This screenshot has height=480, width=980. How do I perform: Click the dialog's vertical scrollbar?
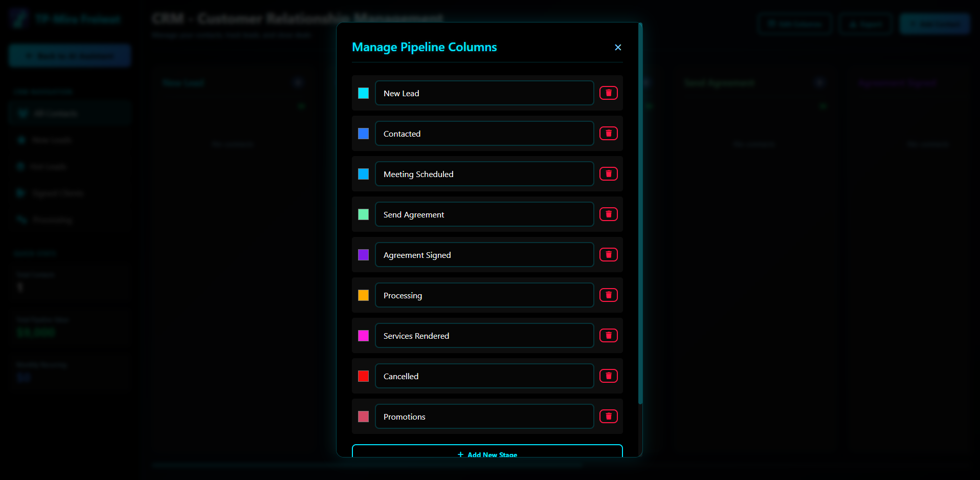pyautogui.click(x=640, y=215)
